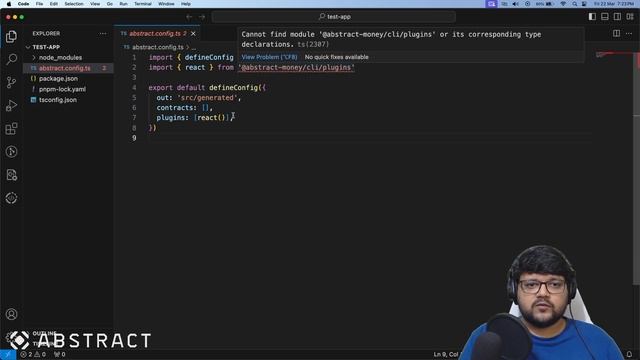Open the Extensions view
This screenshot has width=640, height=360.
point(11,129)
